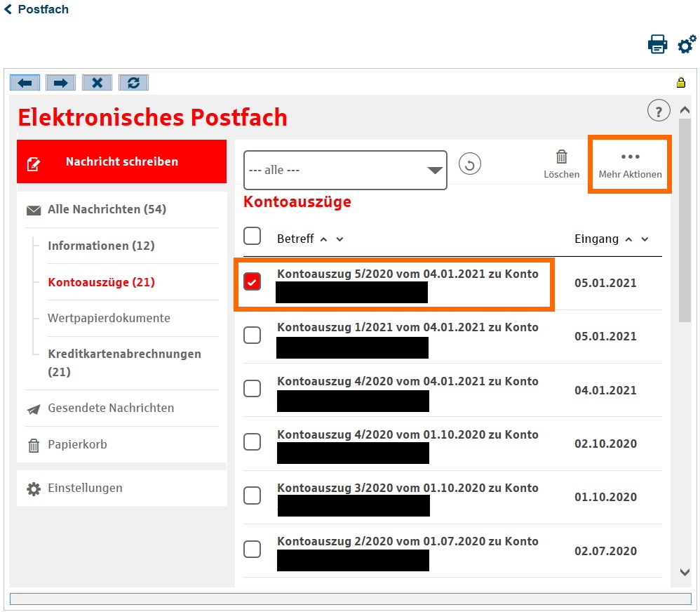Open the Mehr Aktionen menu
This screenshot has width=700, height=612.
coord(630,164)
